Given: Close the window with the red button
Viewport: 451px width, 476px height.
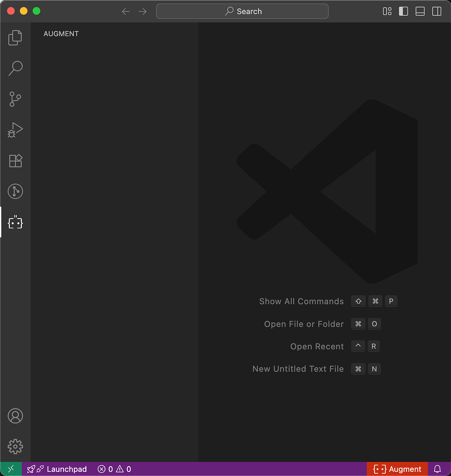Looking at the screenshot, I should (x=11, y=11).
